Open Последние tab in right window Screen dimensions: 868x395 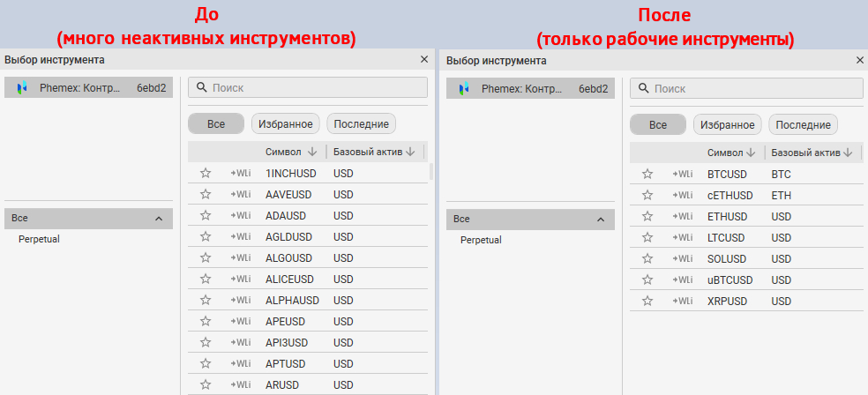click(x=804, y=125)
